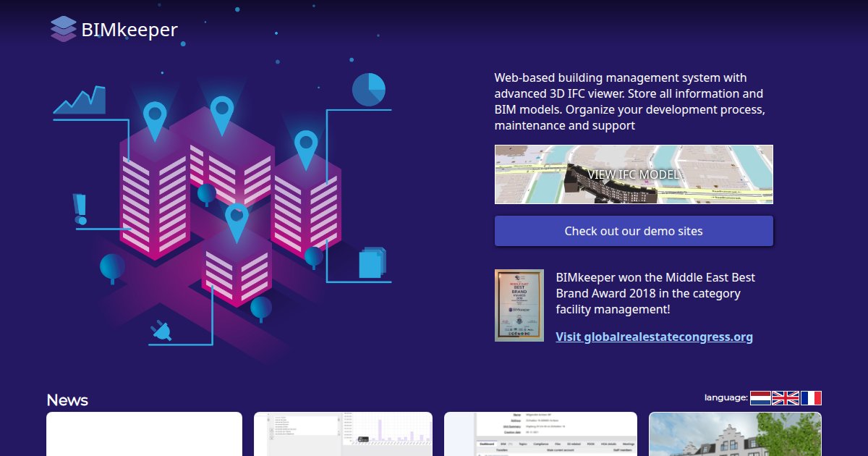
Task: Click the BIMkeeper brand name text
Action: (129, 30)
